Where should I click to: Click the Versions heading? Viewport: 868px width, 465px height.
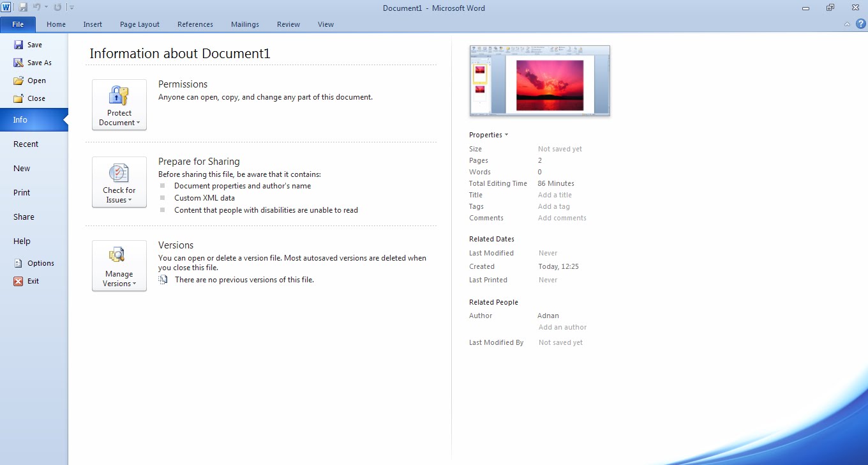tap(176, 245)
